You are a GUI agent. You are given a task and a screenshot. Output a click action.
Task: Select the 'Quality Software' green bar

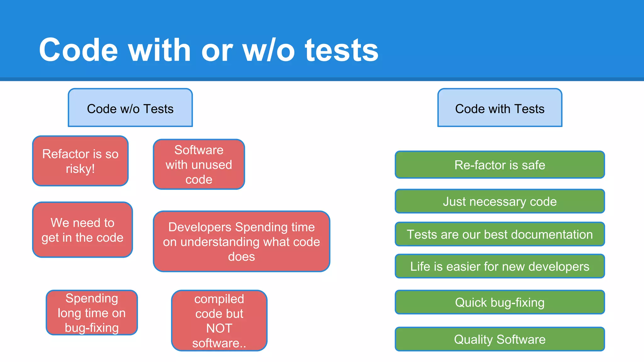tap(500, 339)
